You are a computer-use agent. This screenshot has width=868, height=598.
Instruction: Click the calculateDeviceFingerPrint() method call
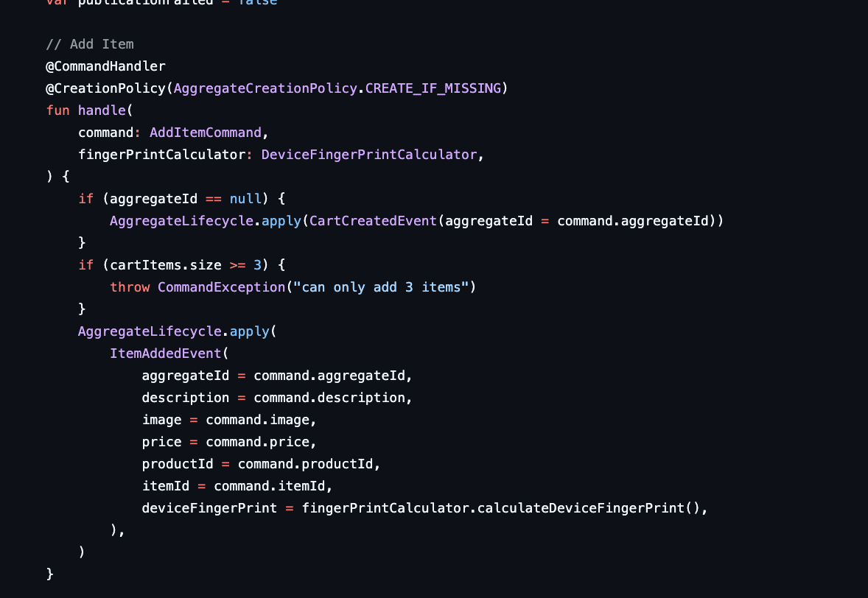tap(589, 508)
